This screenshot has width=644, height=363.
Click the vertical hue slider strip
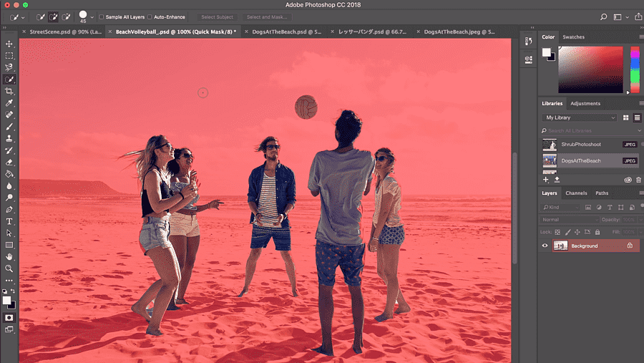[x=634, y=69]
